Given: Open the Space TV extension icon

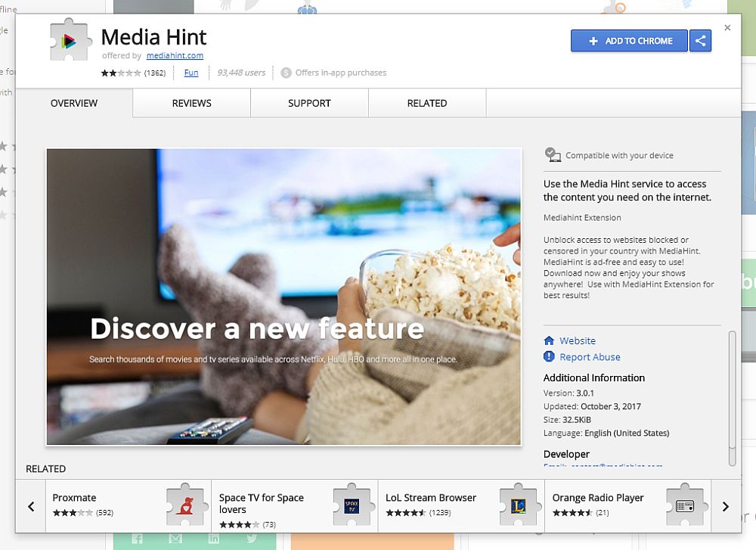Looking at the screenshot, I should pos(352,505).
